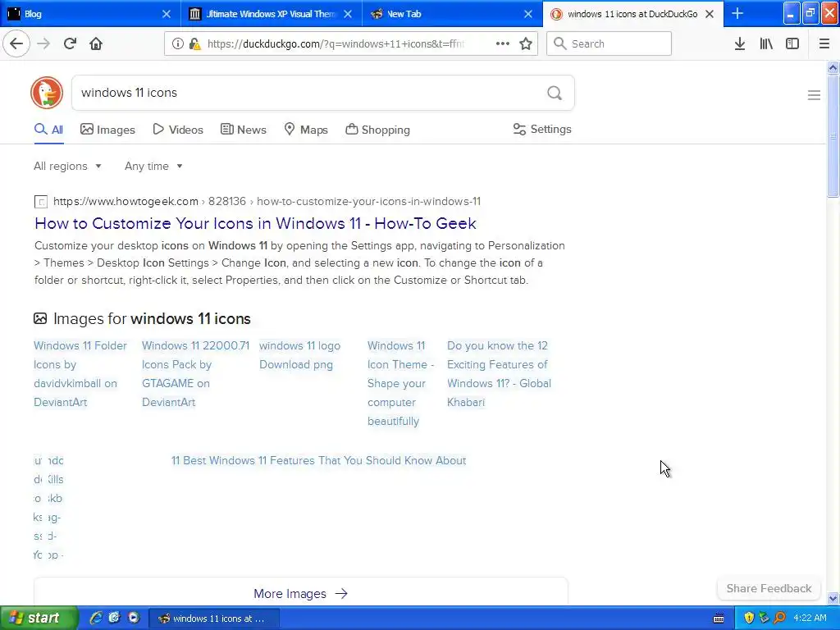840x630 pixels.
Task: Launch Internet Explorer from quick launch
Action: 96,618
